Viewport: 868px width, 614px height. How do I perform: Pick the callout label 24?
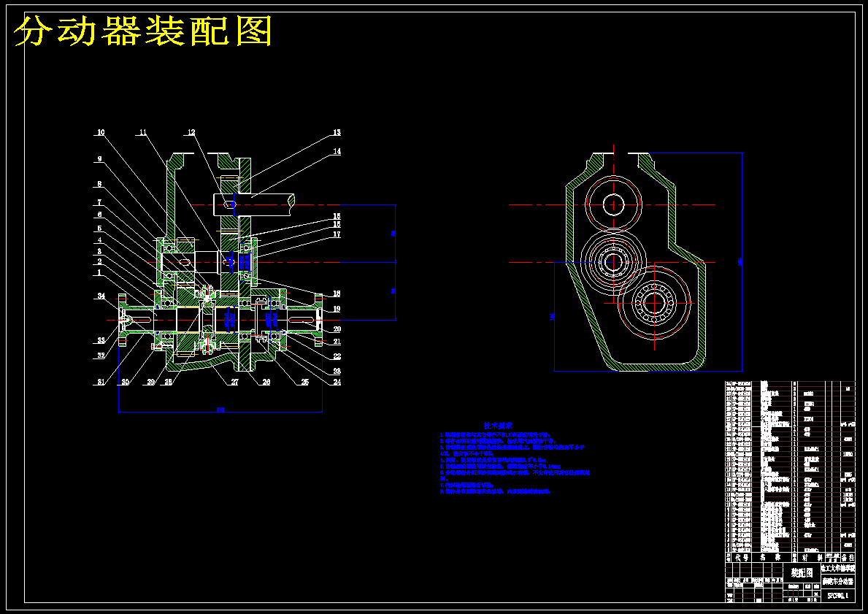[x=337, y=382]
